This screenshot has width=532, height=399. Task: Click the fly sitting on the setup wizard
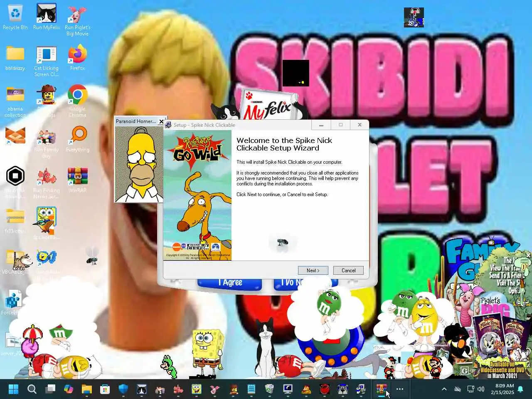pyautogui.click(x=283, y=243)
